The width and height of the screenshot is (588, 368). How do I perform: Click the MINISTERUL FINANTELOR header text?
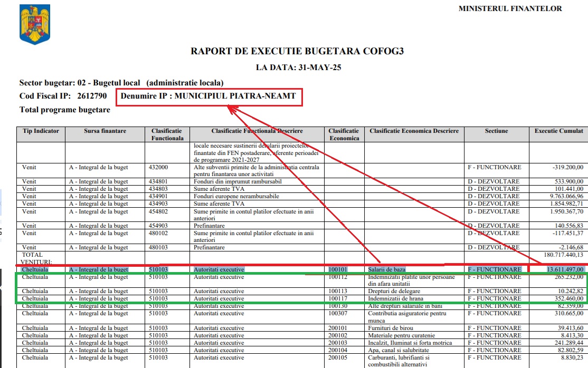tap(510, 8)
